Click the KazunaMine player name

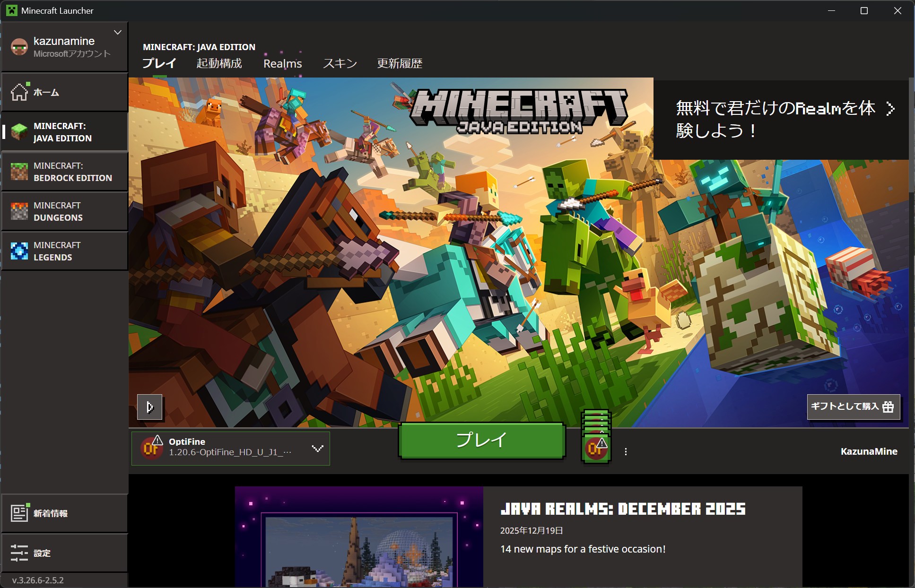(869, 451)
